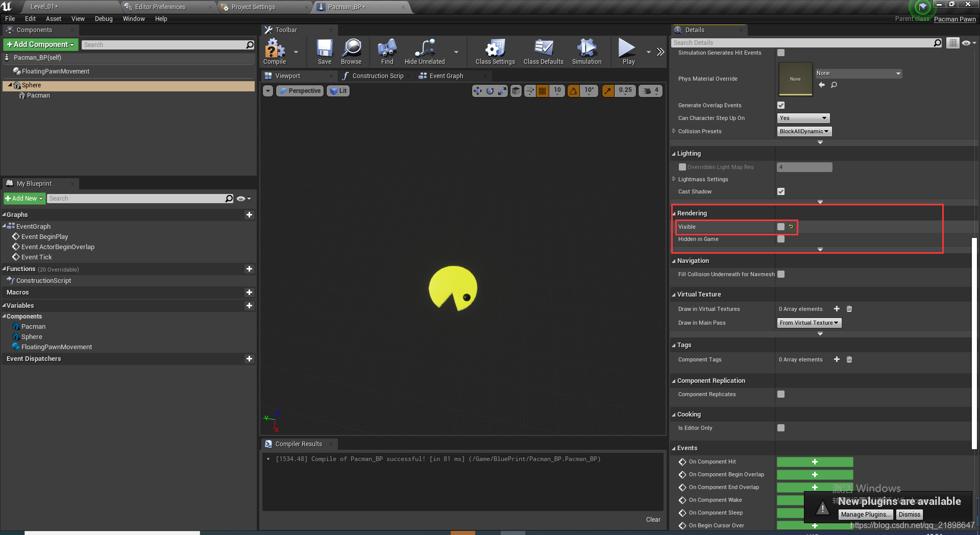Click the Search Details input field
The height and width of the screenshot is (535, 980).
point(806,43)
